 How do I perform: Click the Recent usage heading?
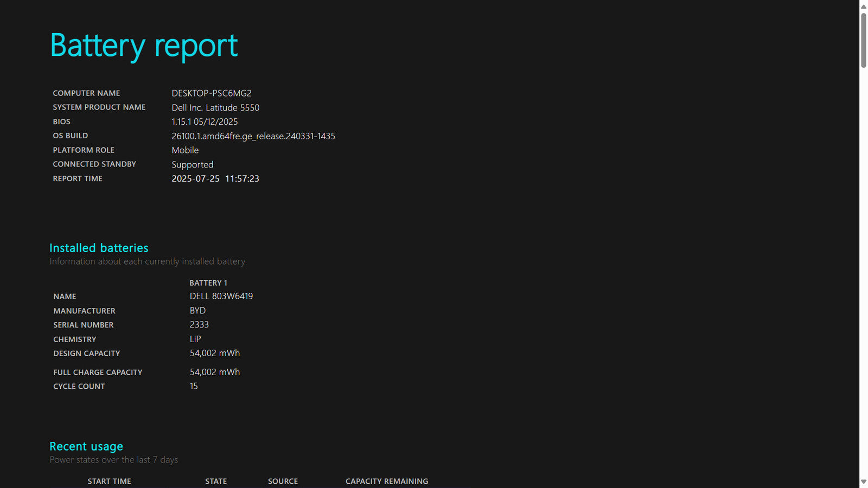[x=86, y=446]
